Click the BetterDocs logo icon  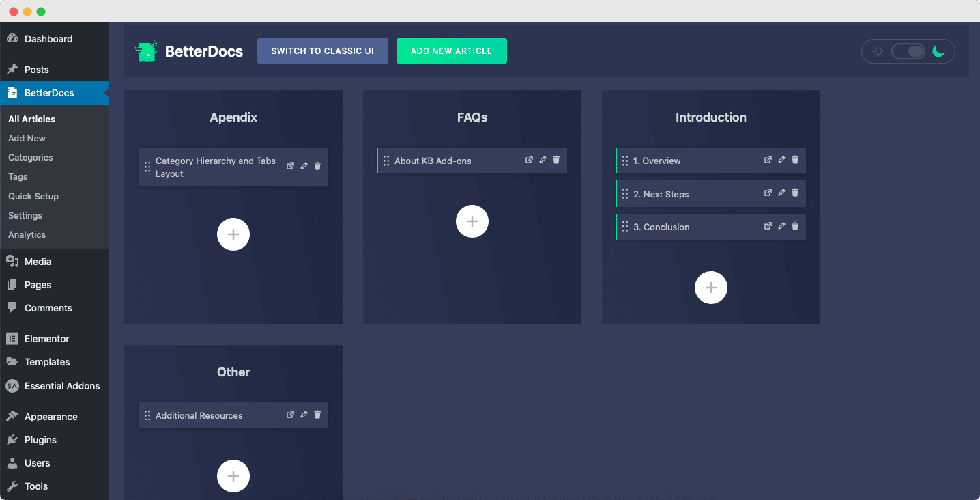click(x=146, y=51)
